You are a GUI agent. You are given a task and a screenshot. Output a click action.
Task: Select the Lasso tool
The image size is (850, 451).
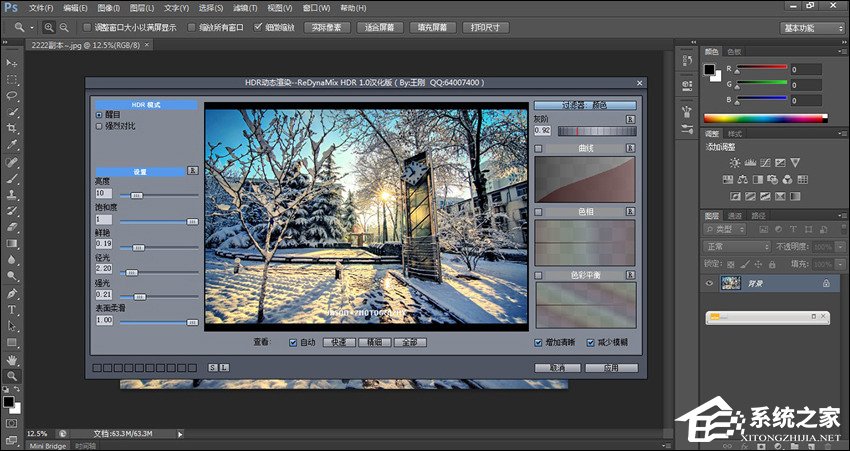pos(12,95)
